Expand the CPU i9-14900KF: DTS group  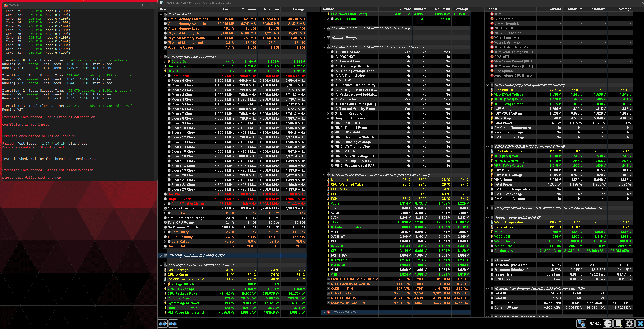[161, 256]
